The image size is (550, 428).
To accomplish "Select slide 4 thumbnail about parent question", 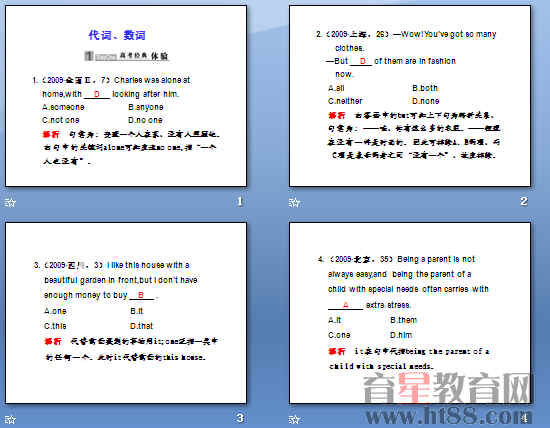I will (x=410, y=313).
